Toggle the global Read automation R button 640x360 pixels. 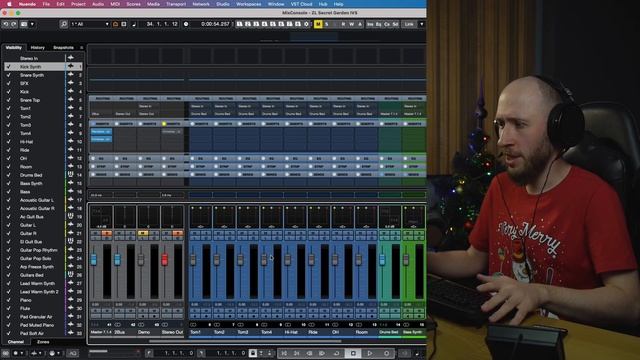[343, 24]
